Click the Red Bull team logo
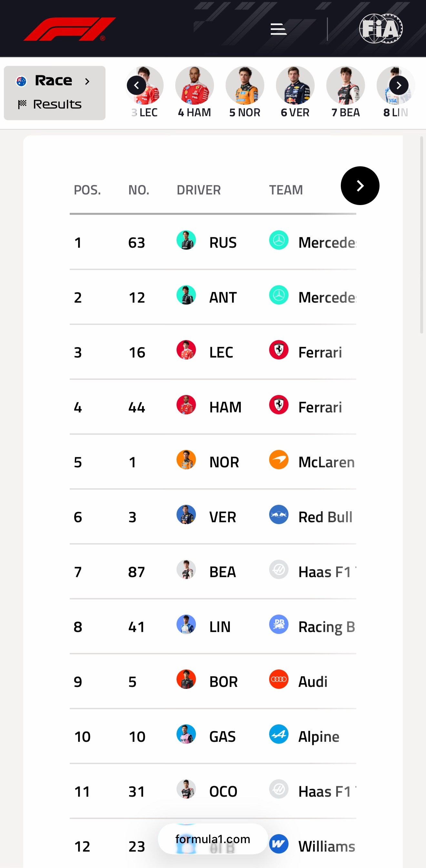 pos(279,514)
